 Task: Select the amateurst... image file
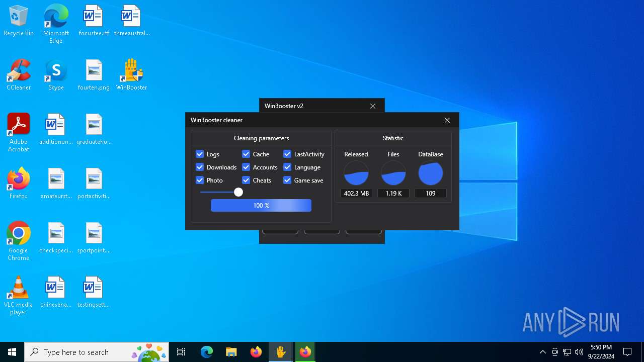coord(56,184)
